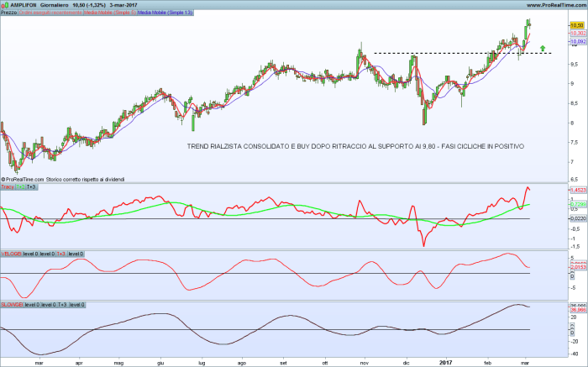This screenshot has height=367, width=588.
Task: Click the blue 10,092 moving average tag
Action: click(x=577, y=41)
